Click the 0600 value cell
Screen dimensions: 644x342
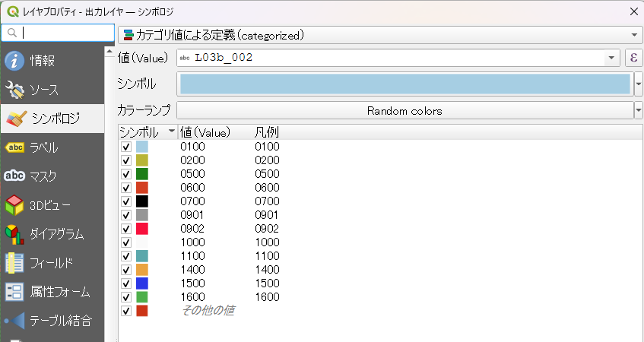click(192, 188)
